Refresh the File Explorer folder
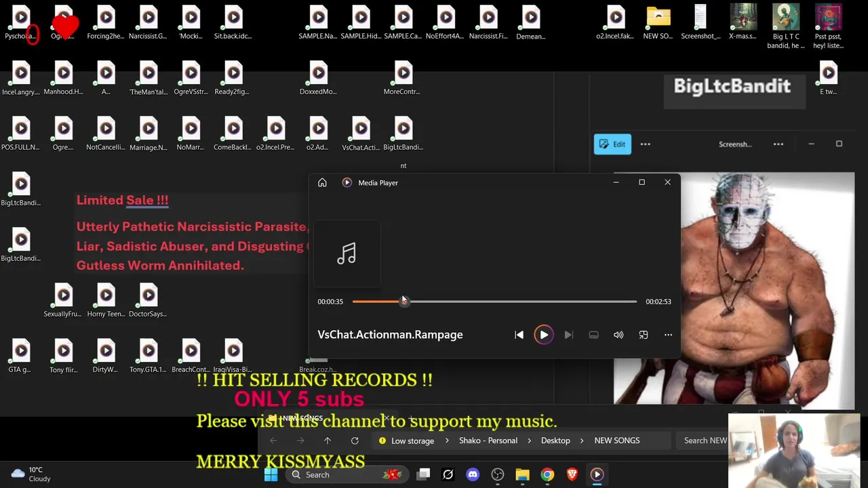The image size is (868, 488). pos(355,441)
